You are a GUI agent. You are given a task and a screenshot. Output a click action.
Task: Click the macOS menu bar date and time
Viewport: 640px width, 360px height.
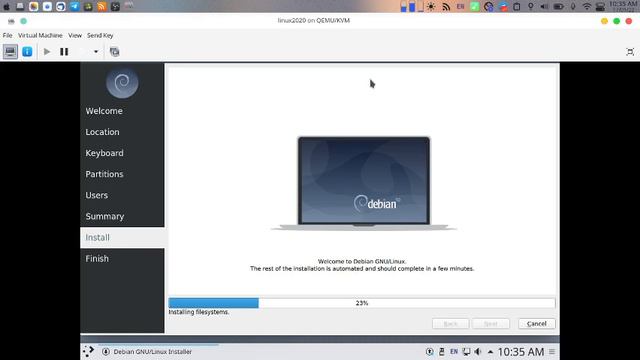623,7
